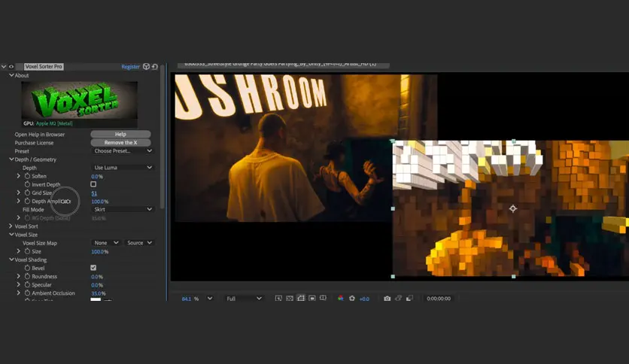Image resolution: width=629 pixels, height=364 pixels.
Task: Click the reset exposure icon
Action: [352, 299]
